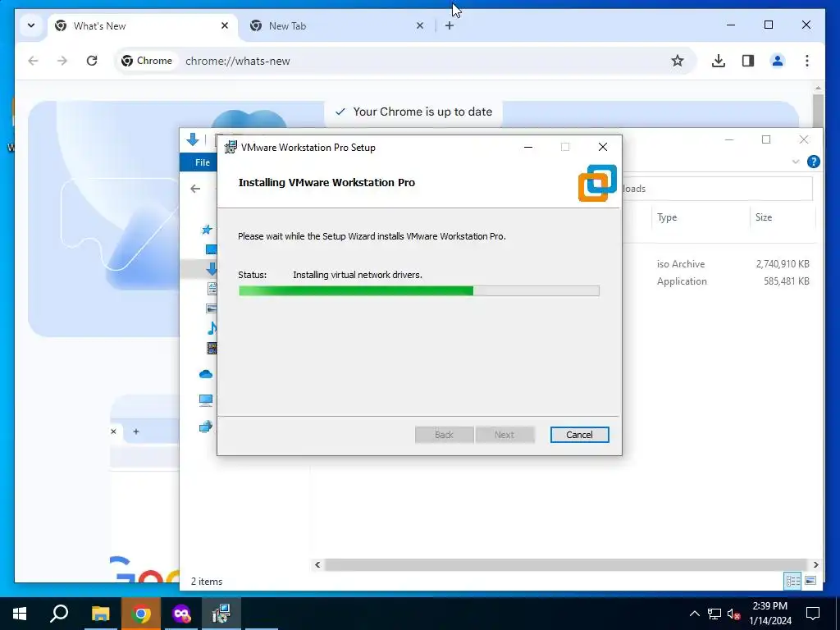Go forward in Chrome

tap(62, 61)
